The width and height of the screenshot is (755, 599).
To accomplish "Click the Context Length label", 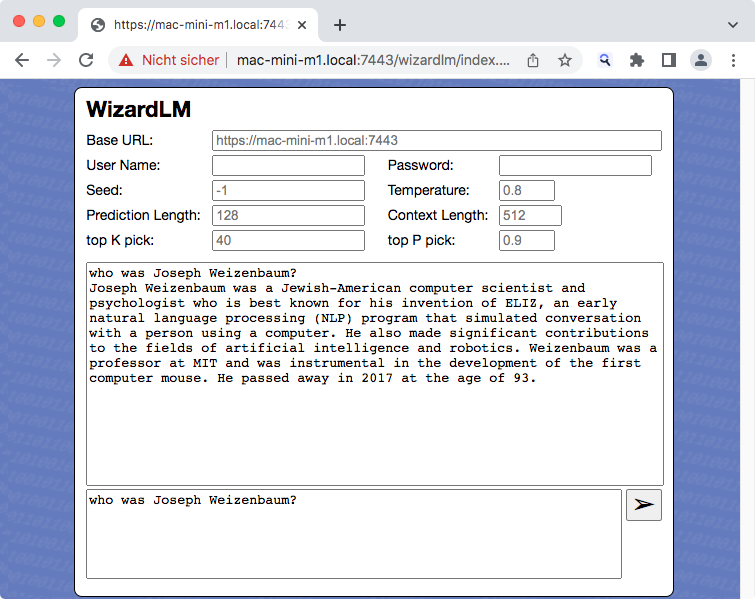I will tap(438, 215).
